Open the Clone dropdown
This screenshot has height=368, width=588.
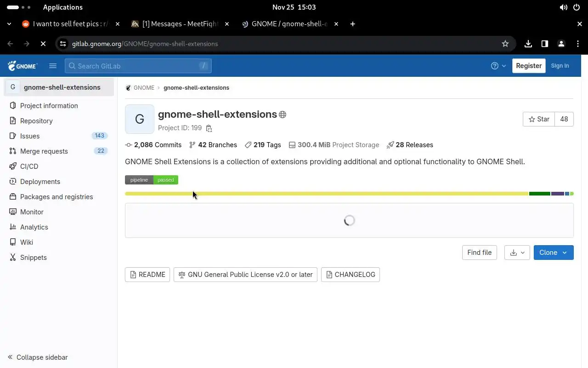pos(554,253)
